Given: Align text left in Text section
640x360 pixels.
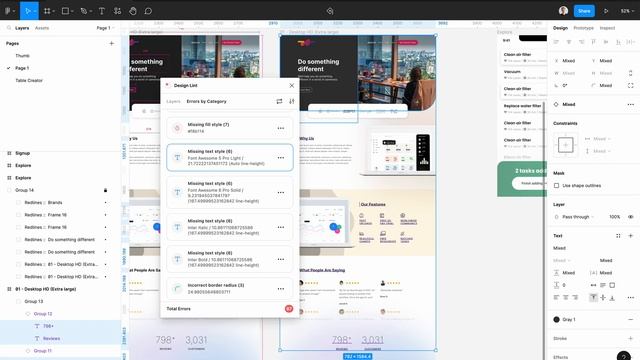Looking at the screenshot, I should (556, 298).
